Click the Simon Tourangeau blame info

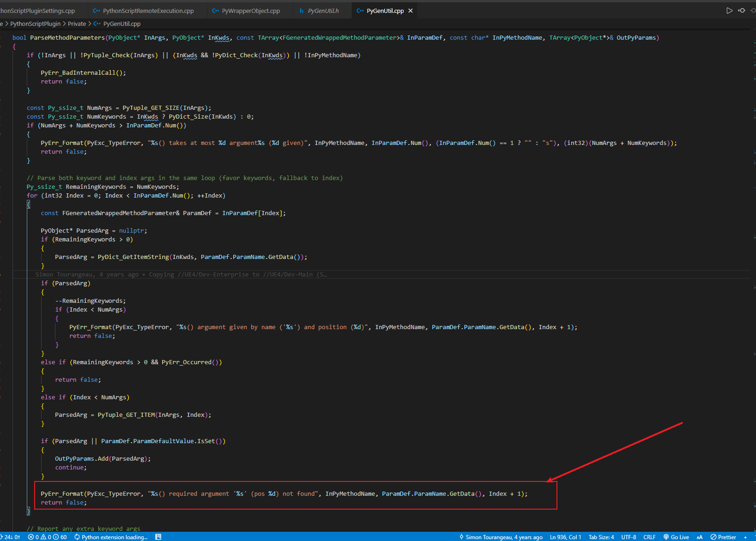pos(500,537)
